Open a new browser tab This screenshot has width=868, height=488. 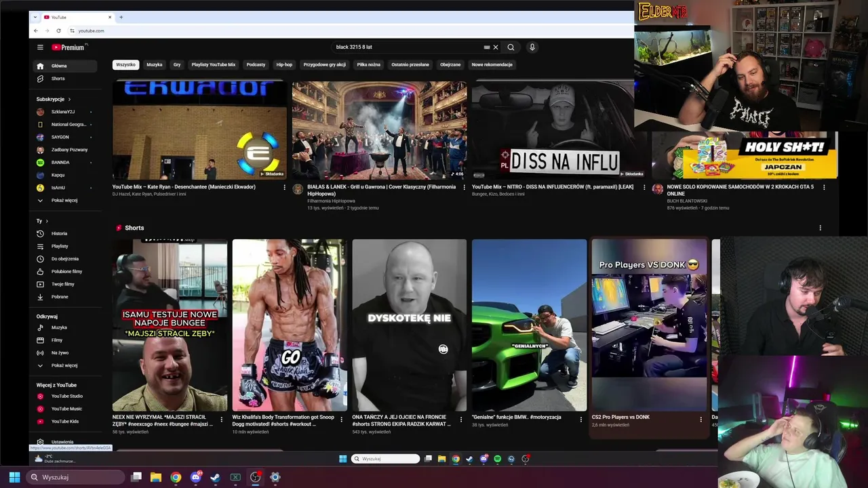121,17
